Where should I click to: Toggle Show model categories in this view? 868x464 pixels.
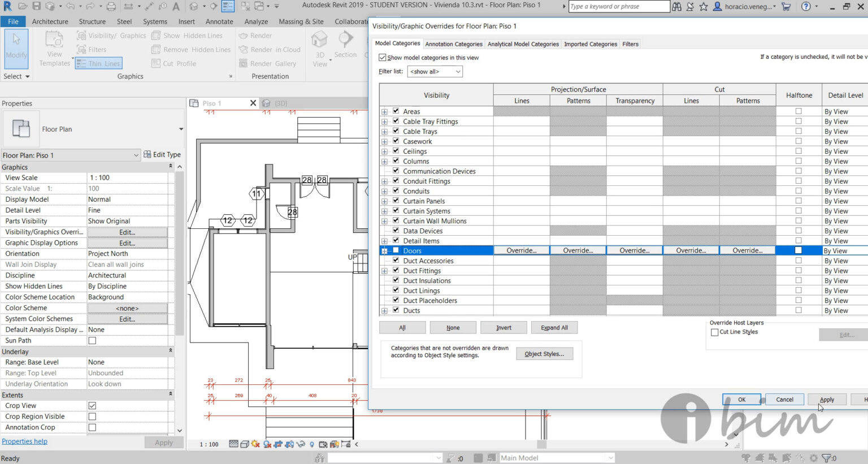click(383, 58)
